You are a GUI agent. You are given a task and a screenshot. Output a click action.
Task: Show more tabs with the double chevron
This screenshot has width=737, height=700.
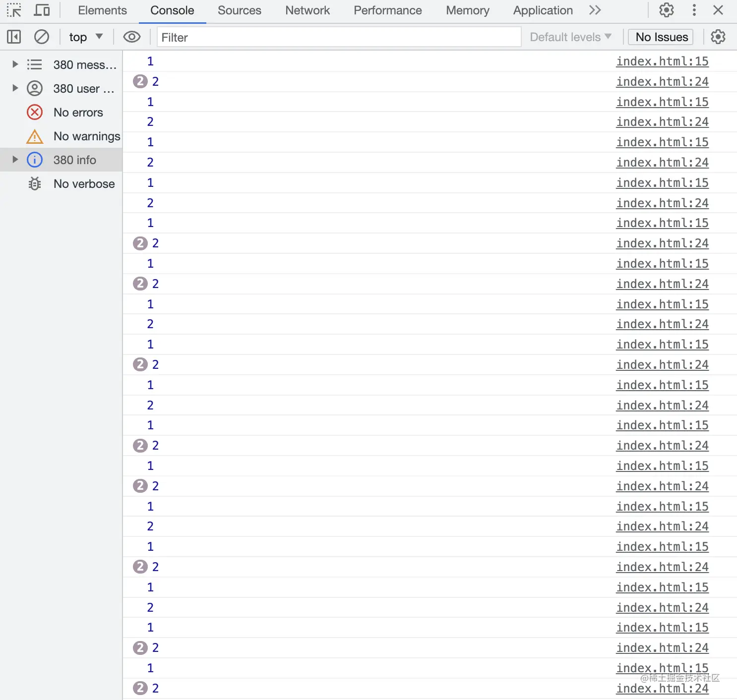[x=595, y=10]
